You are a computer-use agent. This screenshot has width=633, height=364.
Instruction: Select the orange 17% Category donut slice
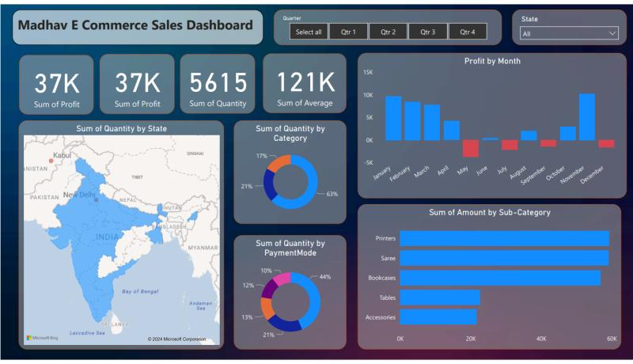(x=279, y=162)
